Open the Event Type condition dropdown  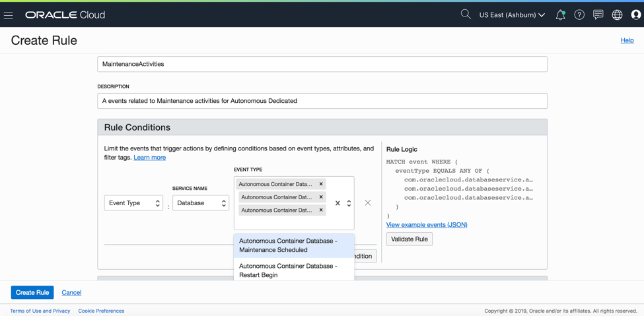click(x=133, y=203)
